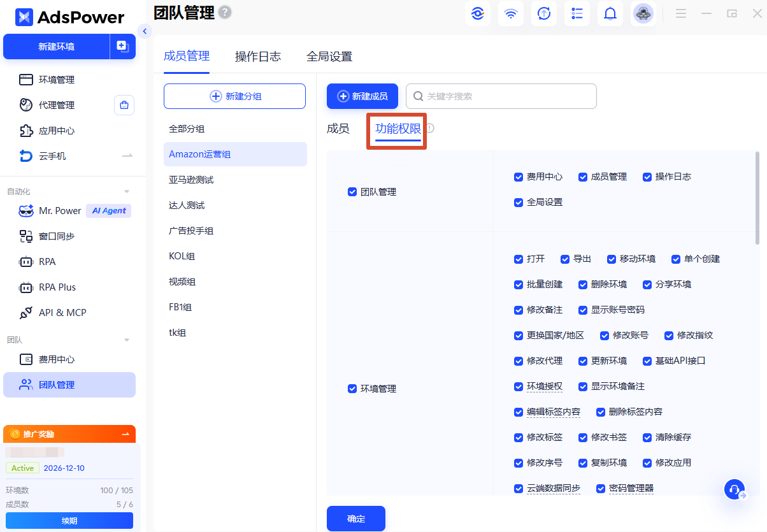
Task: Collapse the 自动化 section
Action: pos(127,192)
